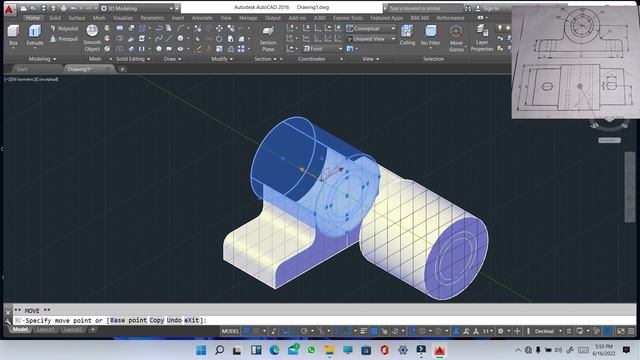Switch to the Surface ribbon tab
Image resolution: width=640 pixels, height=360 pixels.
click(x=76, y=18)
